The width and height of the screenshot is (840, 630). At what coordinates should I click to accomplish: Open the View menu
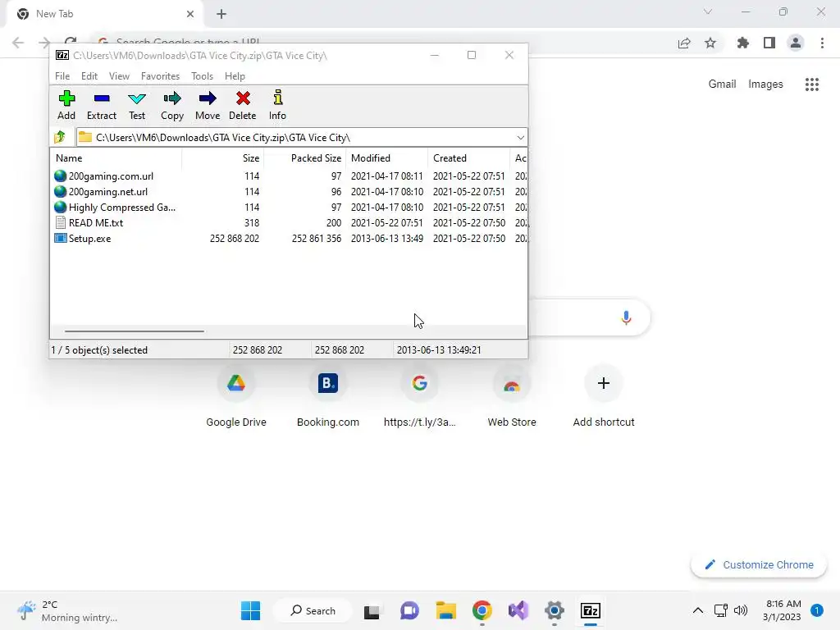point(119,76)
